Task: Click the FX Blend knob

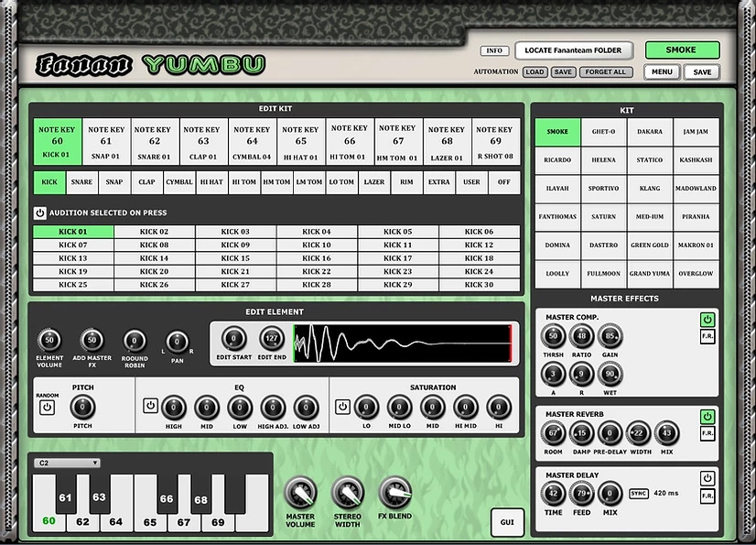Action: [x=394, y=493]
